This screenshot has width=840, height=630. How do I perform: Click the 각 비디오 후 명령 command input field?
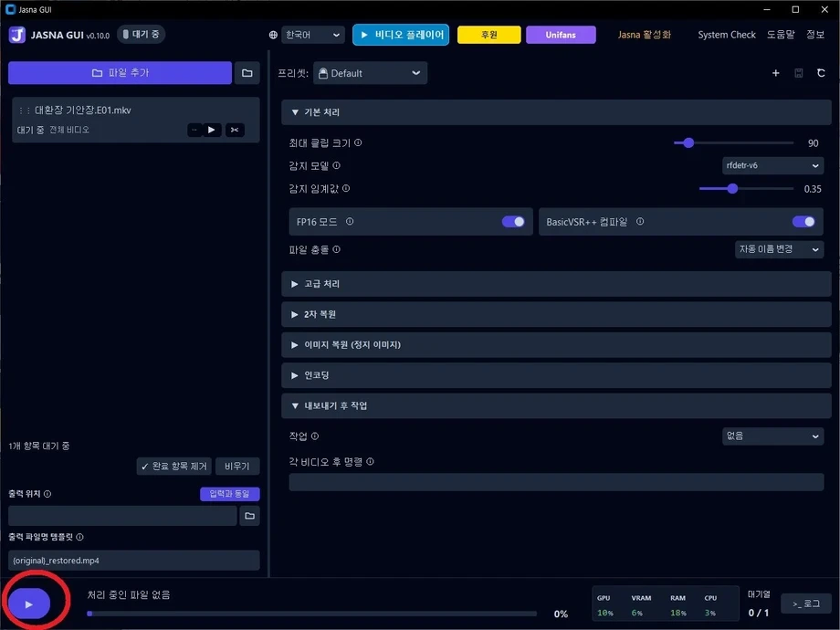pyautogui.click(x=556, y=482)
